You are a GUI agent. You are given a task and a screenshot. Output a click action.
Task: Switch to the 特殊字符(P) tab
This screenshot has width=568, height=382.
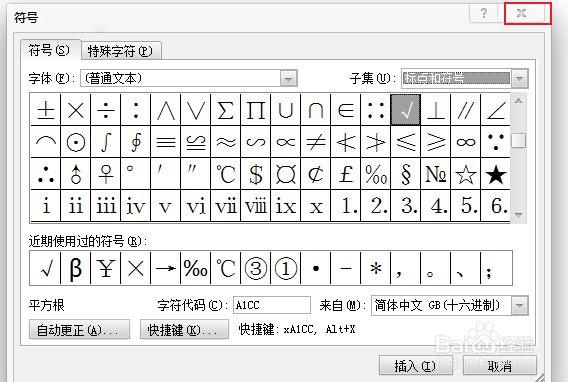120,51
